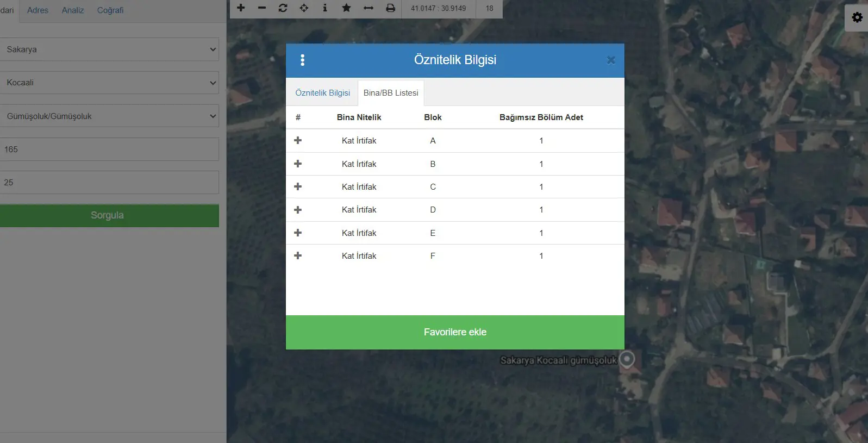Screen dimensions: 868x443
Task: Click the map pin marker near gümüşoluk
Action: tap(627, 359)
